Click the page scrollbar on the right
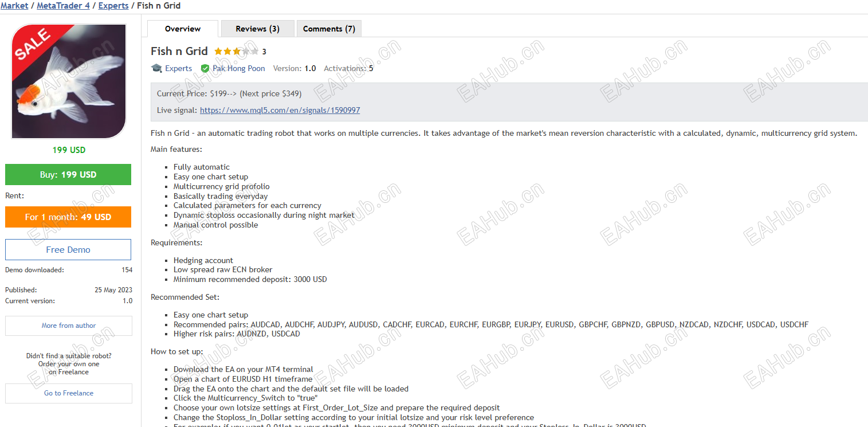This screenshot has width=868, height=427. click(865, 213)
